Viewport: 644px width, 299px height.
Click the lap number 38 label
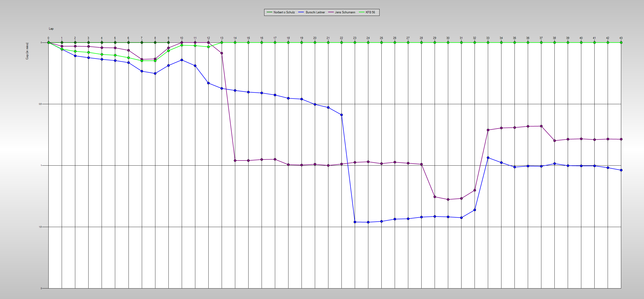[x=554, y=38]
